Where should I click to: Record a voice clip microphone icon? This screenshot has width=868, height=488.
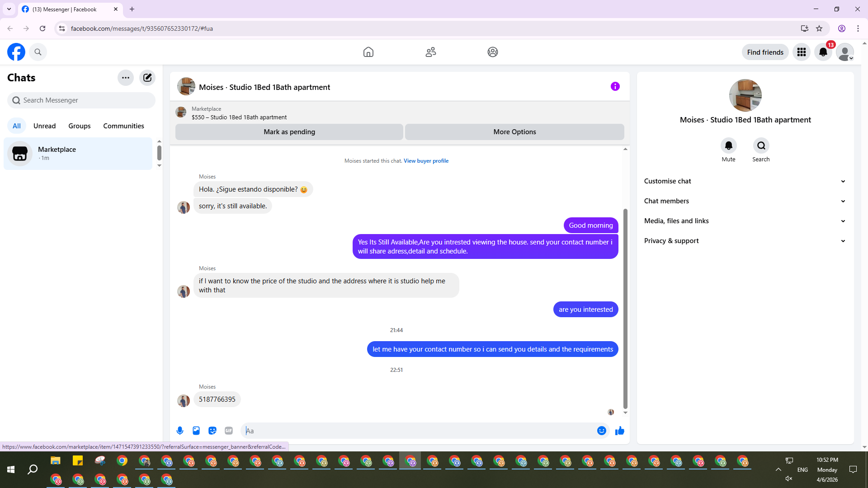pos(180,431)
